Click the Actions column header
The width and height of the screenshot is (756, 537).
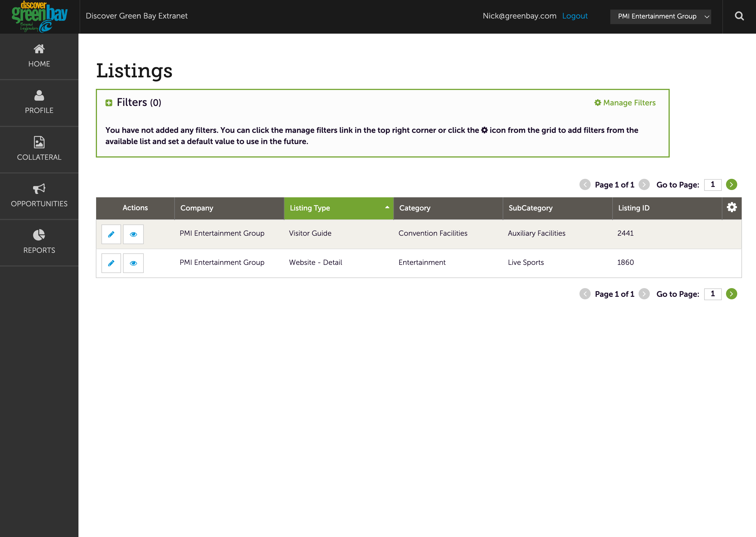[x=135, y=208]
